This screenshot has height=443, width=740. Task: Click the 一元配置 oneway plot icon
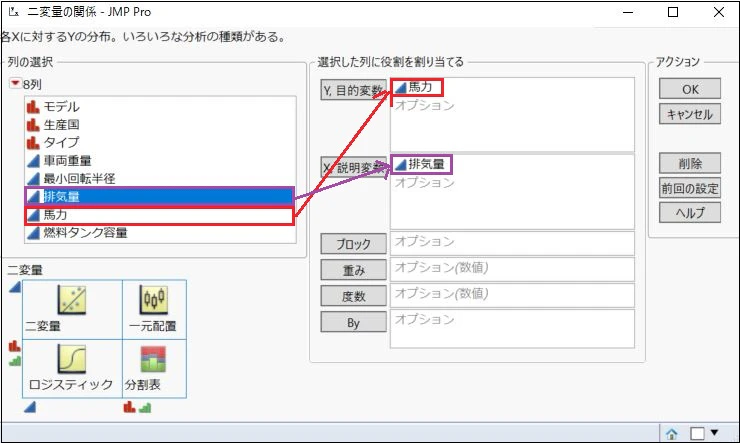153,300
